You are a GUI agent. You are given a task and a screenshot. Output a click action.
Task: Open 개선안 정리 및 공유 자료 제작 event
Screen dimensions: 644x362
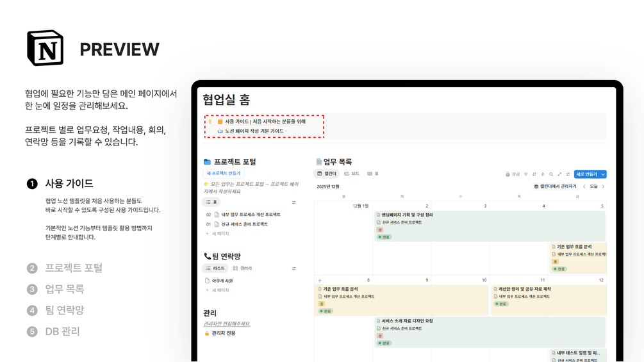point(549,300)
